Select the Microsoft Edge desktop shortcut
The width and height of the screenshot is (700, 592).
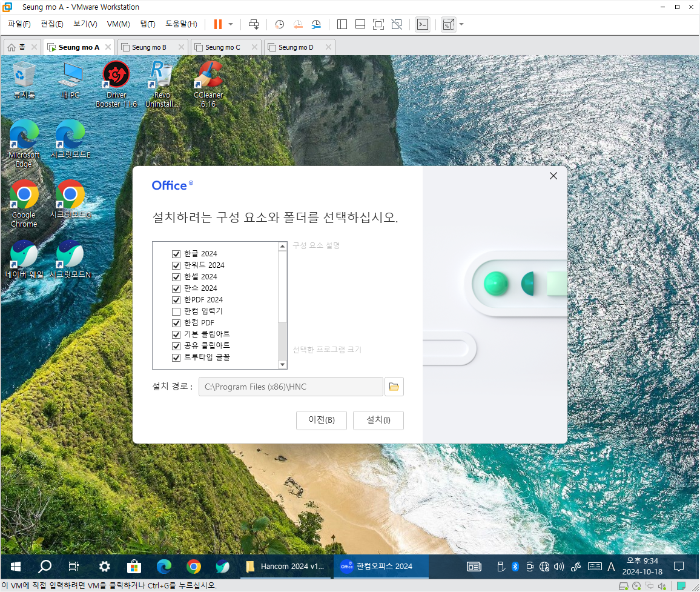[24, 144]
